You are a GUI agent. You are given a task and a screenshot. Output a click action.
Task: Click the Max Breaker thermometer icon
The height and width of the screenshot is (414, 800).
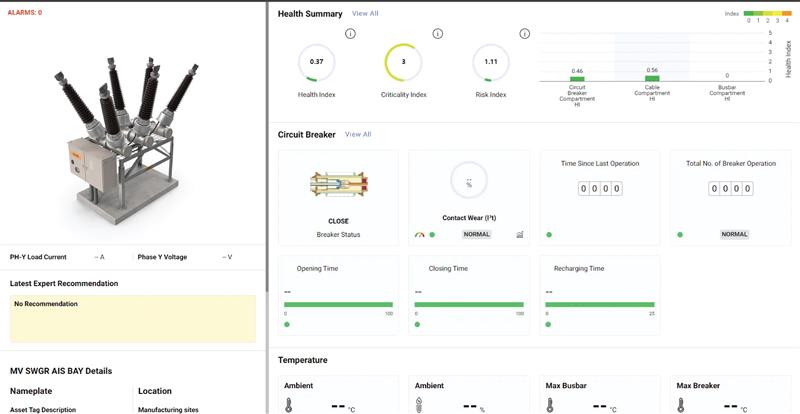point(681,405)
